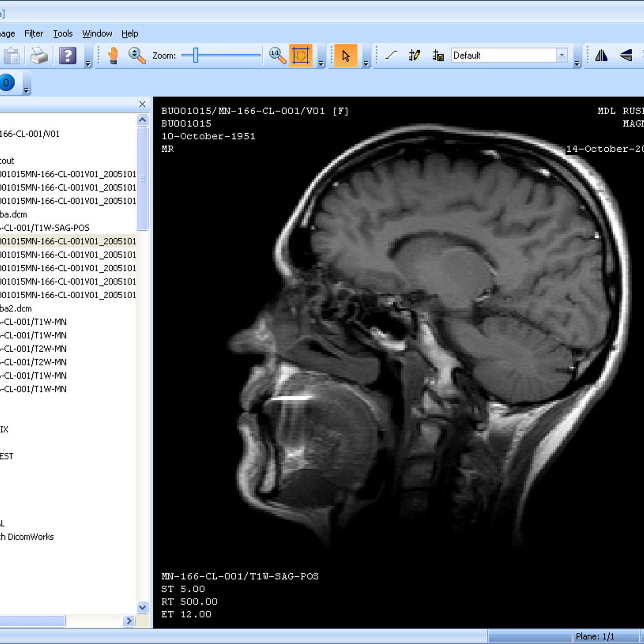Open the Tools menu
Screen dimensions: 644x644
click(63, 33)
